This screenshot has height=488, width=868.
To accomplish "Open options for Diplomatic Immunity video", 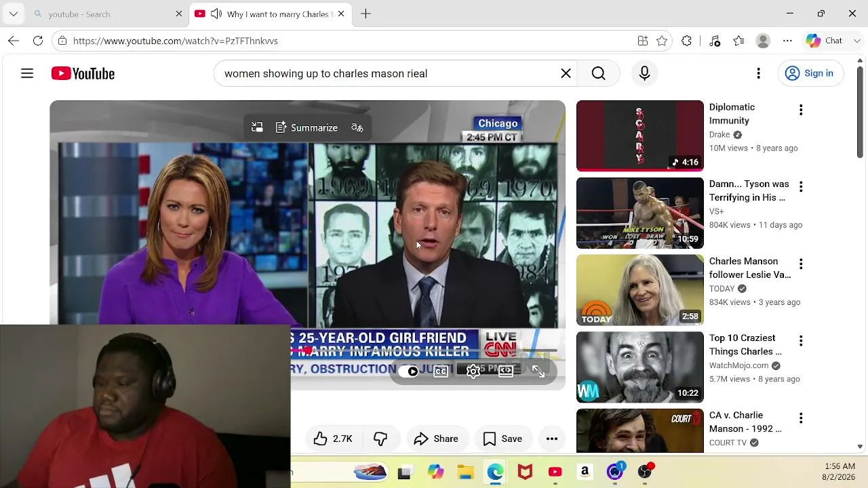I will click(801, 110).
